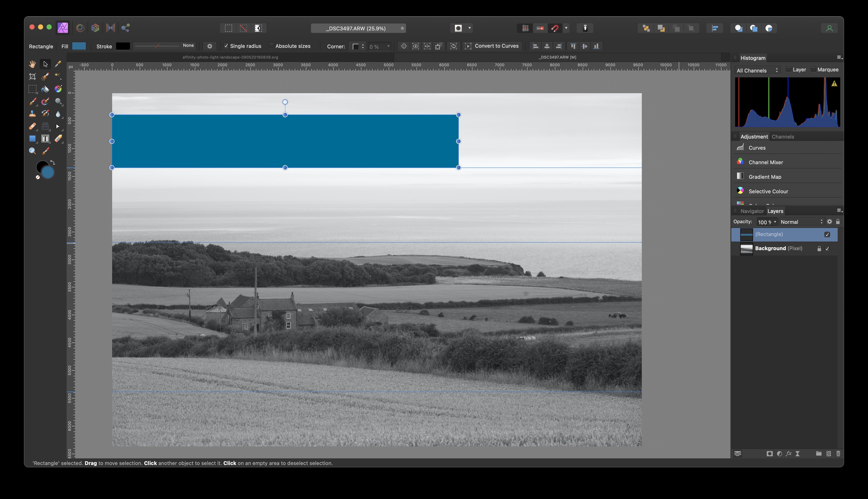Click Convert to Curves button
Screen dimensions: 868x499
[492, 46]
